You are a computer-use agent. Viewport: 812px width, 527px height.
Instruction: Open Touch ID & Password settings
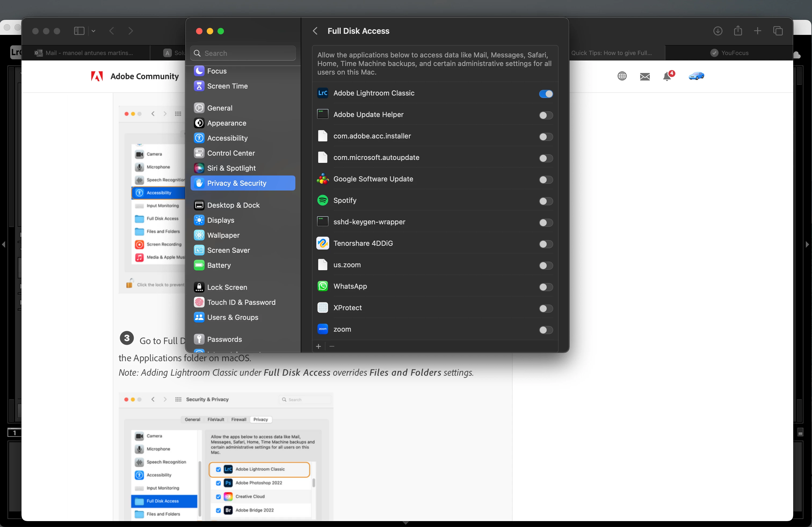click(241, 302)
